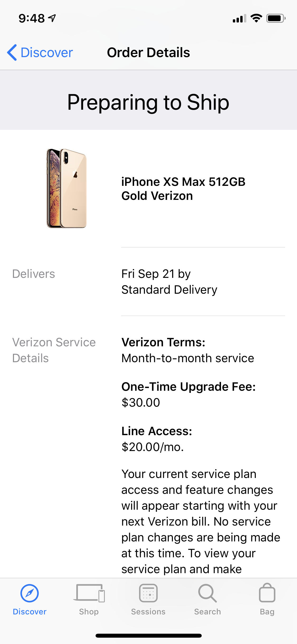Tap the back chevron arrow icon
The image size is (297, 644).
[12, 52]
